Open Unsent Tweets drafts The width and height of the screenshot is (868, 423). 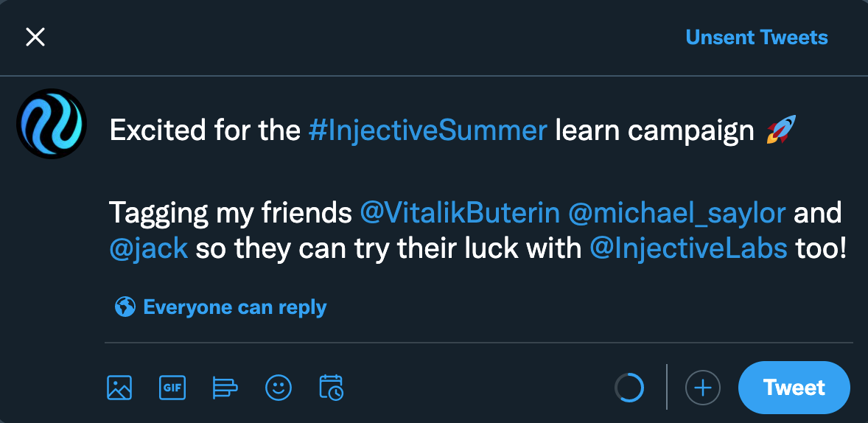coord(756,38)
